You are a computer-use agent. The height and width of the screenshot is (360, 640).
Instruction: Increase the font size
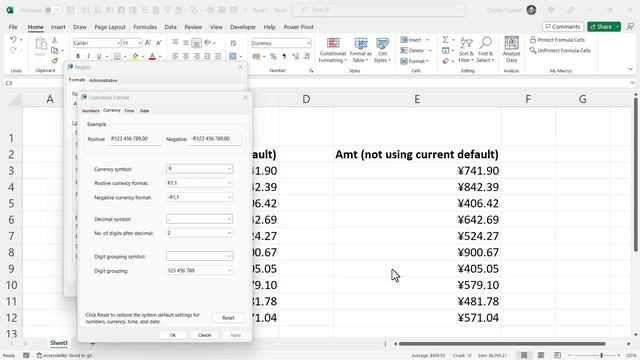[148, 43]
